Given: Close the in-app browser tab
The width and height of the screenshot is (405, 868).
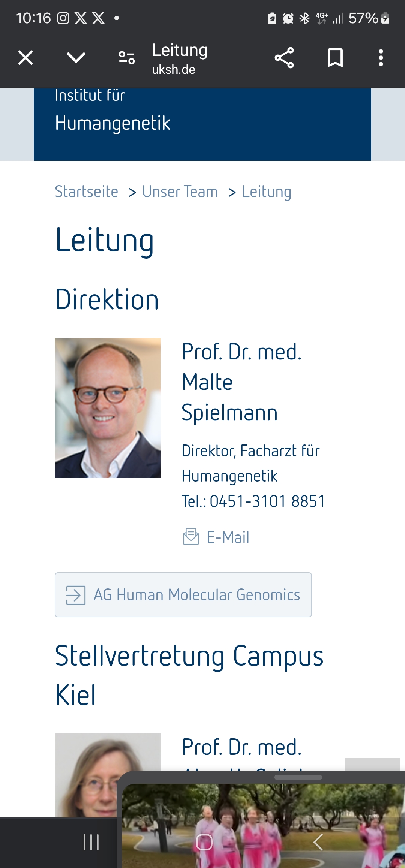Looking at the screenshot, I should pyautogui.click(x=25, y=58).
